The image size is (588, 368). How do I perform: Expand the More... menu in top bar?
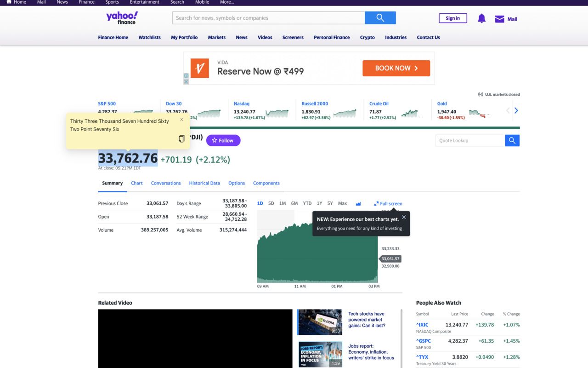(227, 2)
